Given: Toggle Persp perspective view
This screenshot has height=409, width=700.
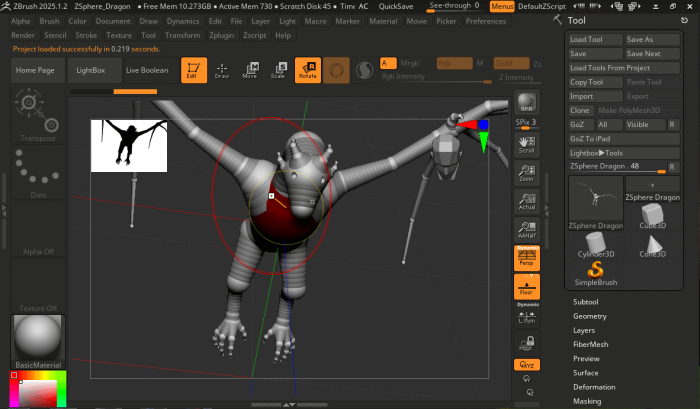Looking at the screenshot, I should [x=526, y=258].
